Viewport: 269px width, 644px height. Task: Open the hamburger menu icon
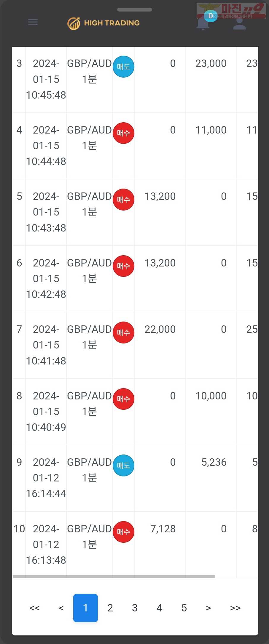33,22
